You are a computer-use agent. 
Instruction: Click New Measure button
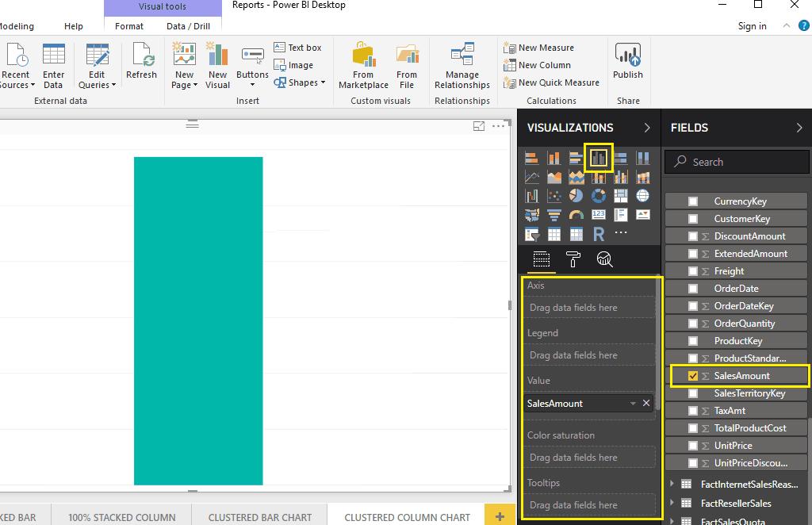(539, 48)
